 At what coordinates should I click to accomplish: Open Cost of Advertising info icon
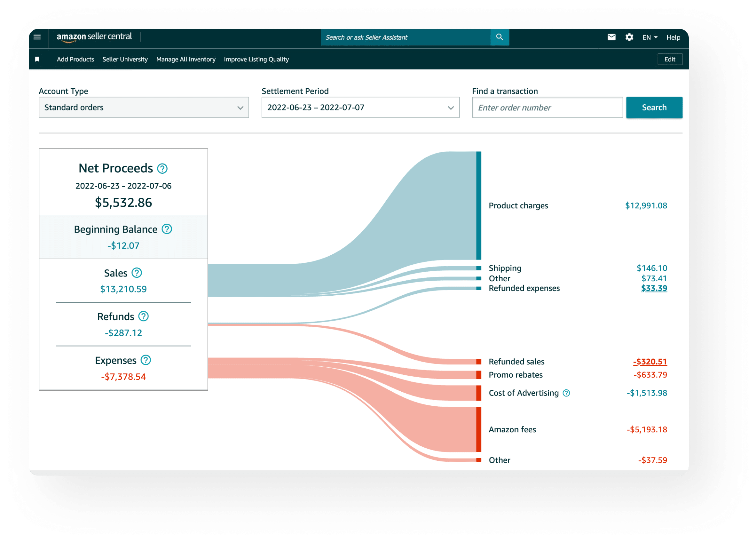(566, 393)
